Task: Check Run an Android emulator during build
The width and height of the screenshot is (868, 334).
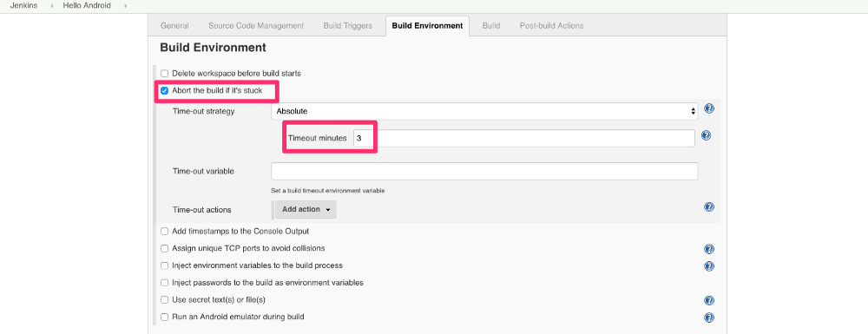Action: (164, 318)
